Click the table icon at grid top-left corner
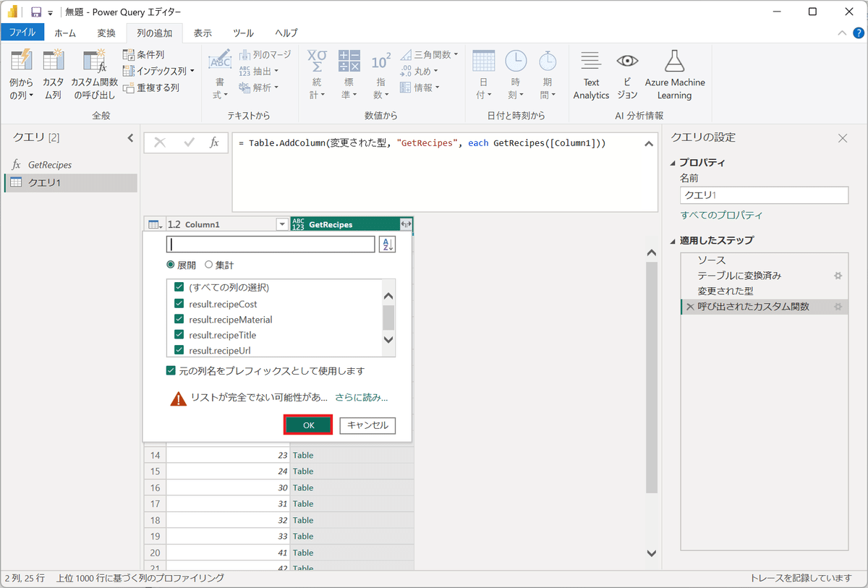Viewport: 868px width, 588px height. tap(154, 224)
